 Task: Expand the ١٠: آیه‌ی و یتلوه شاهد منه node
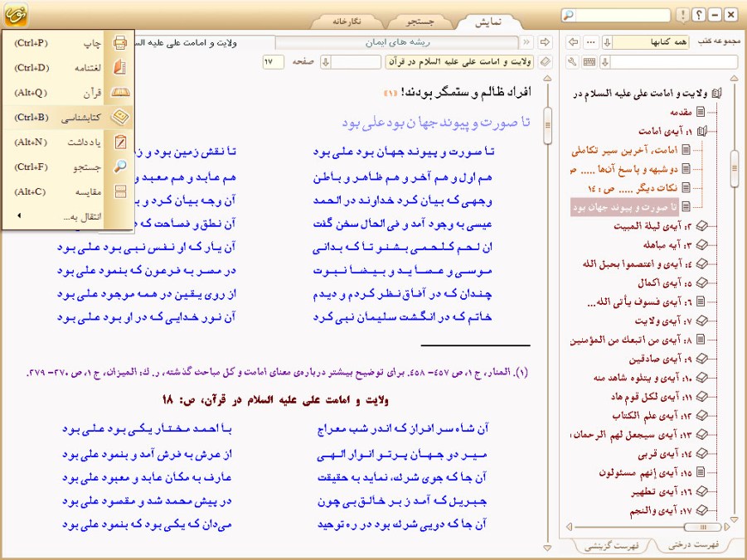701,378
